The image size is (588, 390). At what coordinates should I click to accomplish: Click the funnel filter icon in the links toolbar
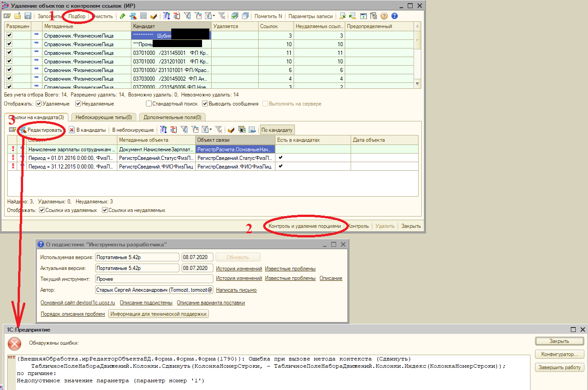pyautogui.click(x=184, y=130)
